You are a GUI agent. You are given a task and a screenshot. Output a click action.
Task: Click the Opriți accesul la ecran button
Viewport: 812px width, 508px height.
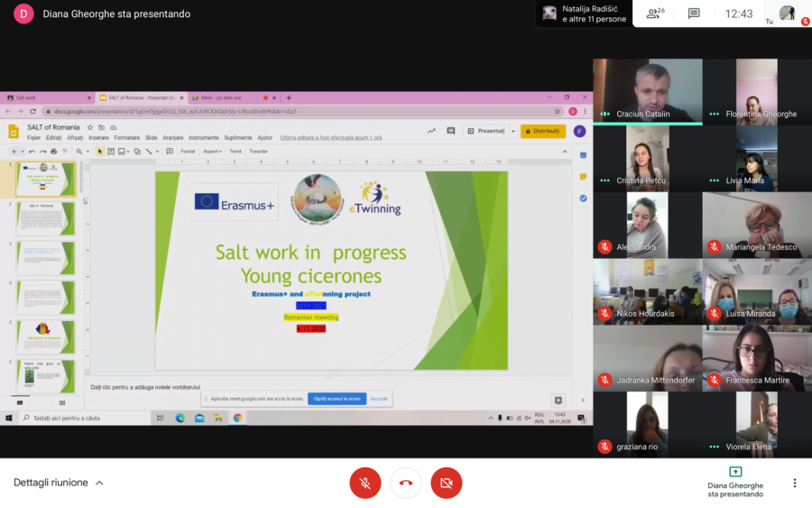coord(337,399)
